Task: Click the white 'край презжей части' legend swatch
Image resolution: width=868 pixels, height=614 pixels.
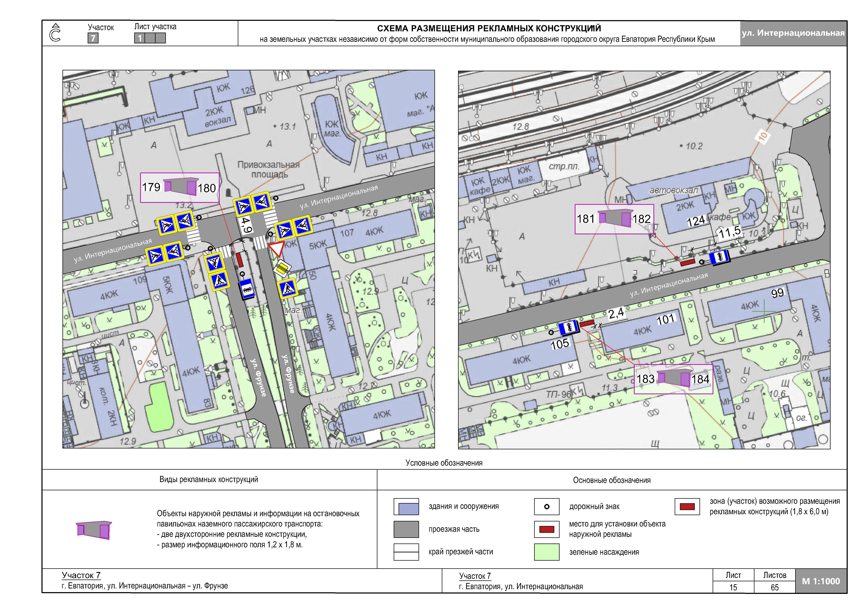Action: pos(406,552)
